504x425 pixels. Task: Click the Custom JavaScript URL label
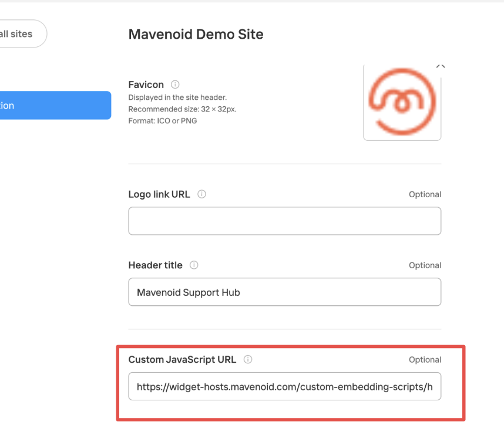[x=182, y=359]
